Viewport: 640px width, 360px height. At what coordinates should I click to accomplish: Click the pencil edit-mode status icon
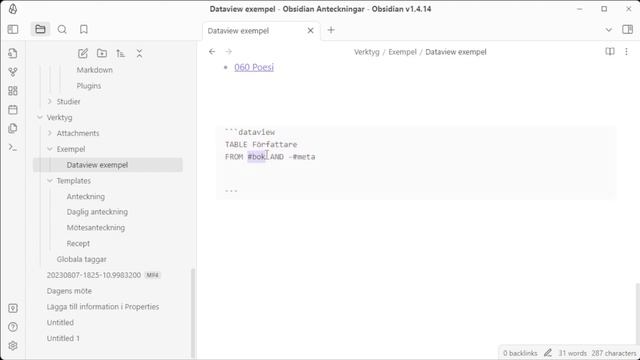(x=548, y=353)
